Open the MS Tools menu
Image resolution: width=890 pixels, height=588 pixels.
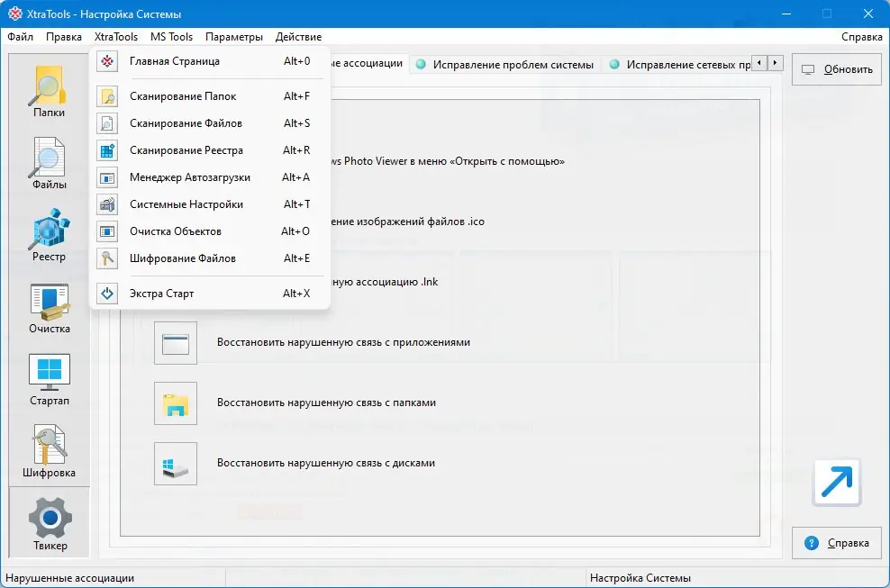coord(171,37)
